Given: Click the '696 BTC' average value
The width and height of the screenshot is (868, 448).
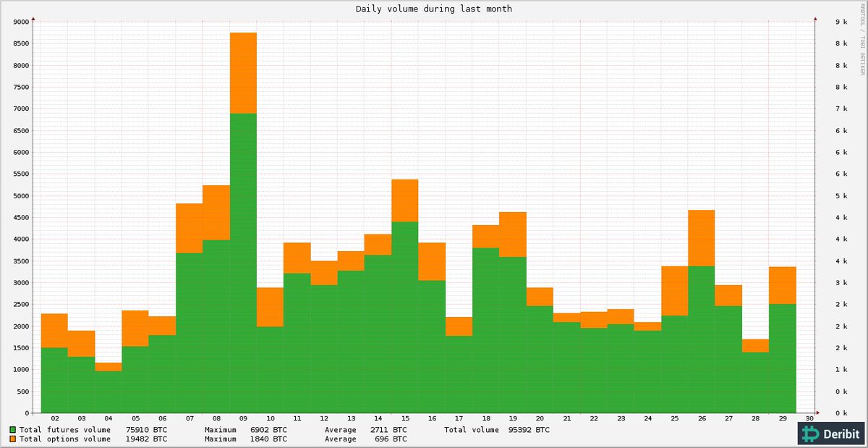Looking at the screenshot, I should pyautogui.click(x=391, y=439).
